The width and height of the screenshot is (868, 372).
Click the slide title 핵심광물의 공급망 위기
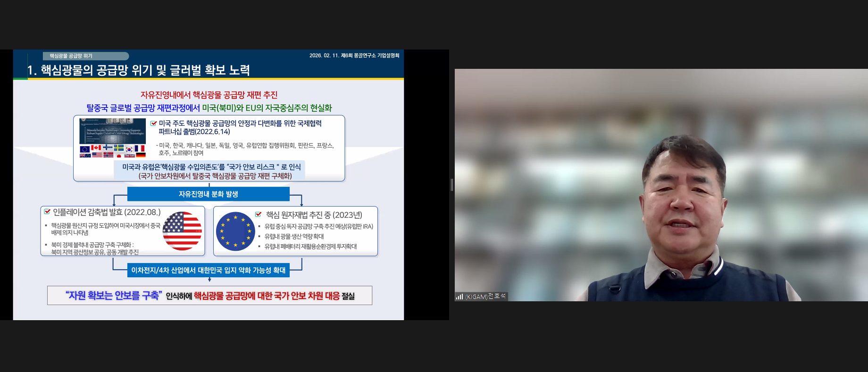(x=139, y=70)
